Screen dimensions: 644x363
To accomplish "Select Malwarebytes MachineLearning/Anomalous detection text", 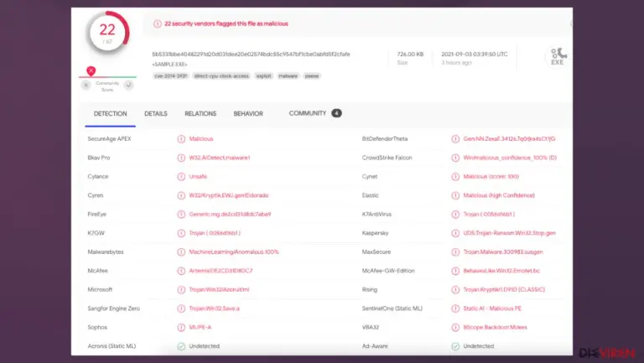I will point(234,252).
